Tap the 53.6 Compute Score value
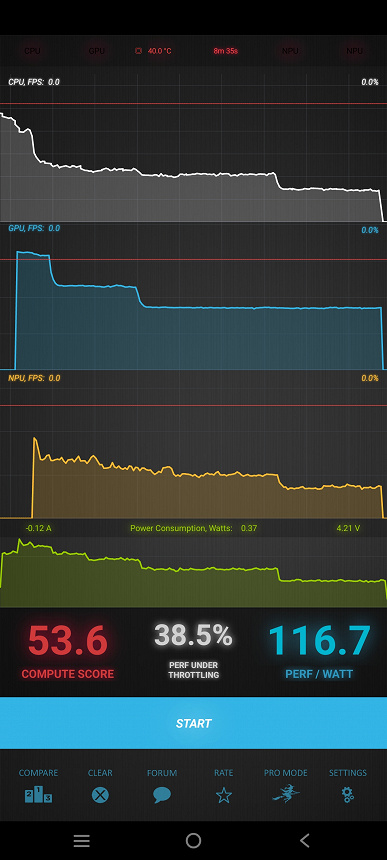This screenshot has height=860, width=387. point(67,641)
